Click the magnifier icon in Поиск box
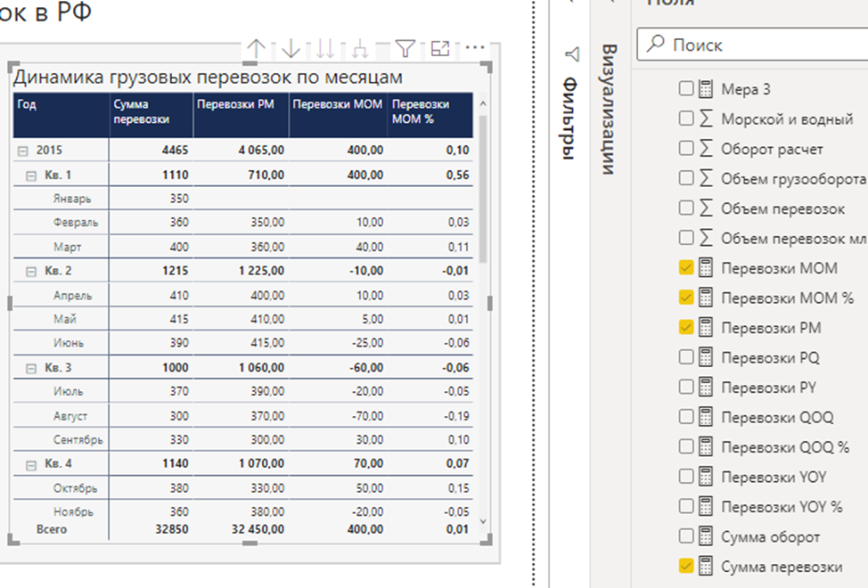 655,44
